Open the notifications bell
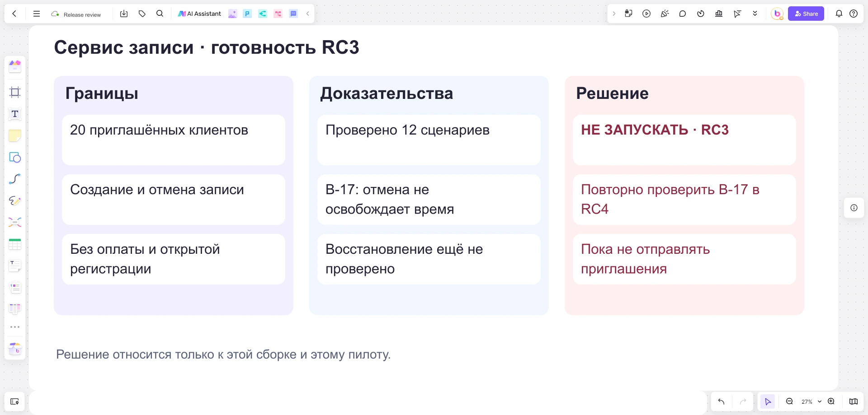This screenshot has height=415, width=868. click(839, 14)
